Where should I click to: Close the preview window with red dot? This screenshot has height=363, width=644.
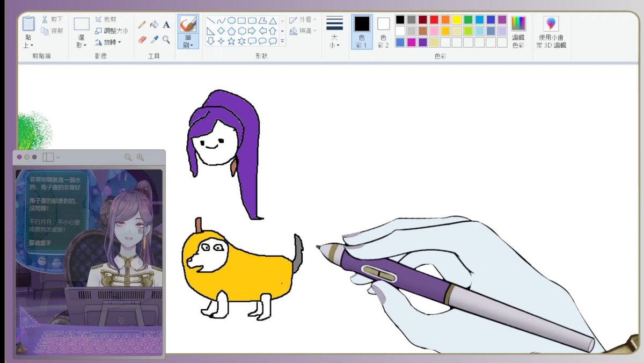coord(19,157)
